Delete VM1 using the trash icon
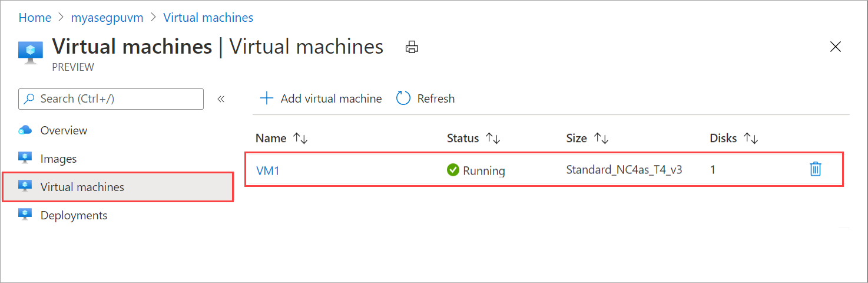Image resolution: width=868 pixels, height=283 pixels. [x=815, y=170]
